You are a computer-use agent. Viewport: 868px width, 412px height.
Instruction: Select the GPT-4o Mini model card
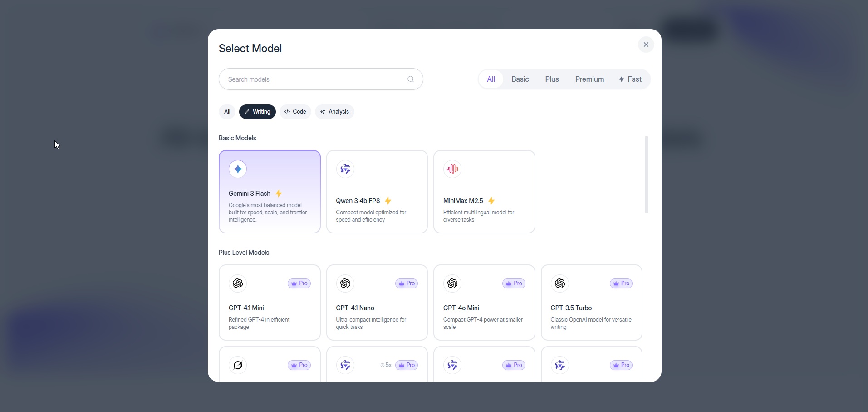(484, 303)
